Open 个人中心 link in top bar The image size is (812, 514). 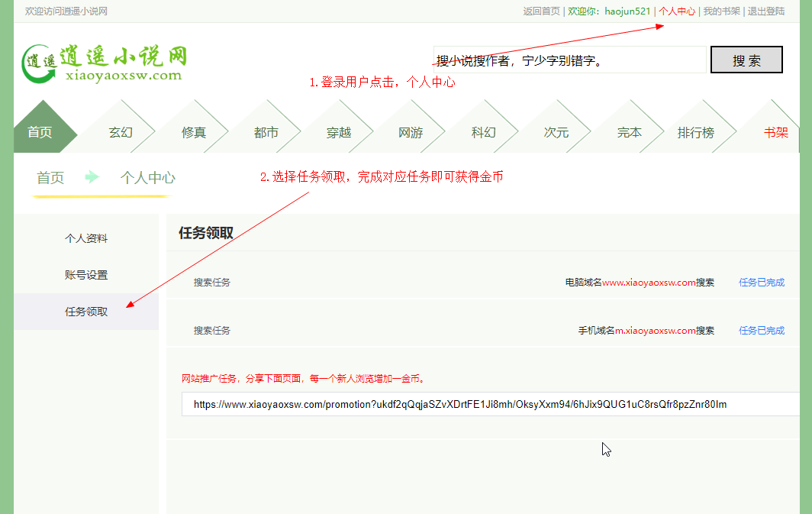(x=677, y=11)
